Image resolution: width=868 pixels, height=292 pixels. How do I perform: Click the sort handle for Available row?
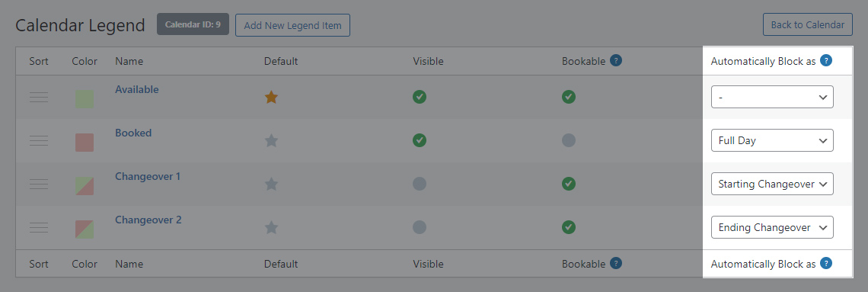pyautogui.click(x=39, y=98)
